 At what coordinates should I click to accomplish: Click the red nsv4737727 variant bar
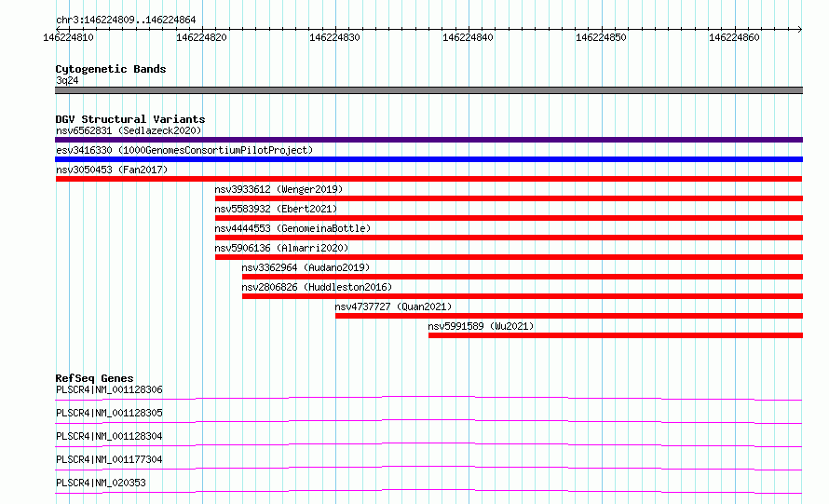pyautogui.click(x=569, y=316)
